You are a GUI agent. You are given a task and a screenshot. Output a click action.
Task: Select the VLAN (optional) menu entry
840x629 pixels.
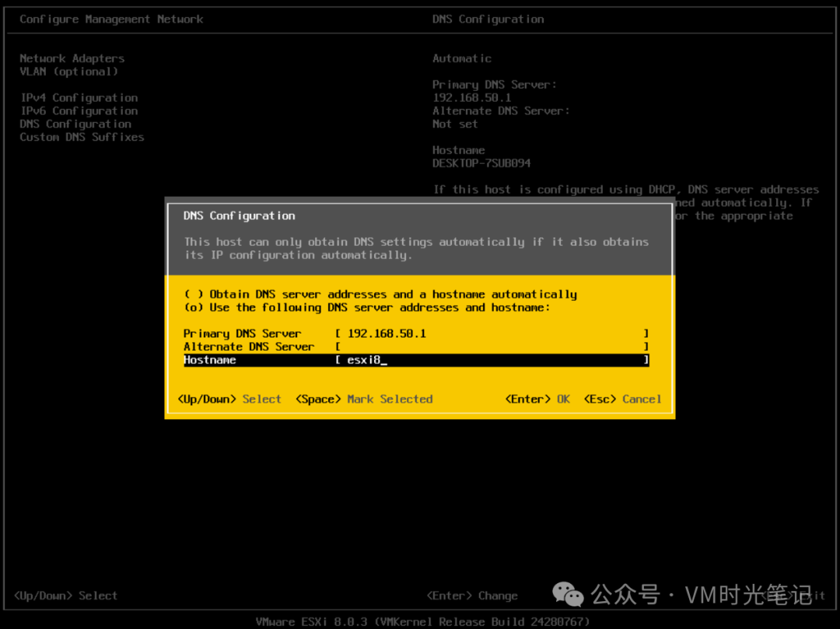[68, 72]
